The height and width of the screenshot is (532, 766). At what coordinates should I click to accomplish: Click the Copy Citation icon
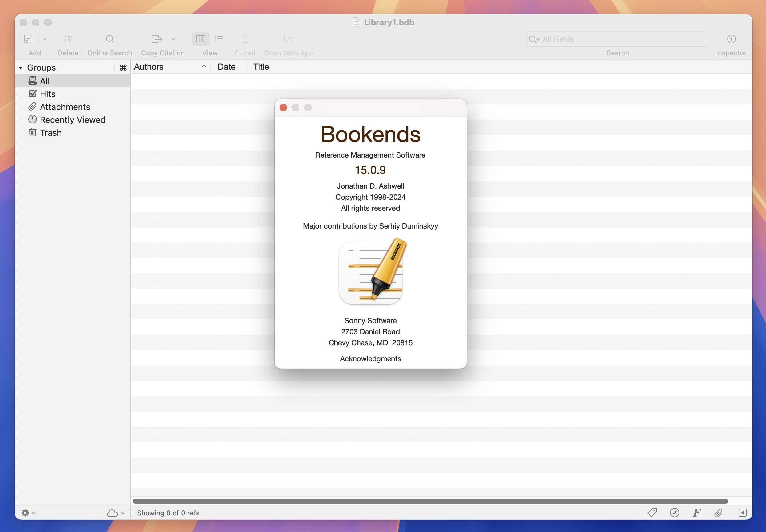tap(158, 39)
